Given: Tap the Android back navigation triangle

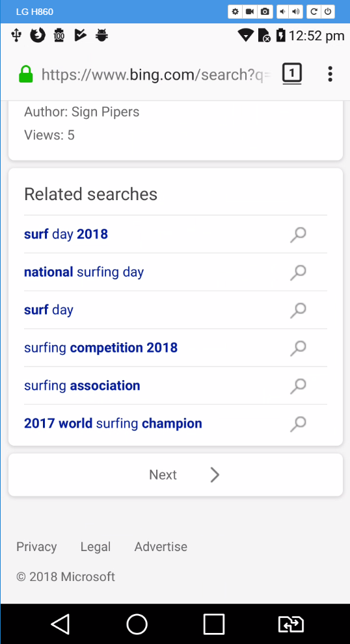Looking at the screenshot, I should pos(60,625).
